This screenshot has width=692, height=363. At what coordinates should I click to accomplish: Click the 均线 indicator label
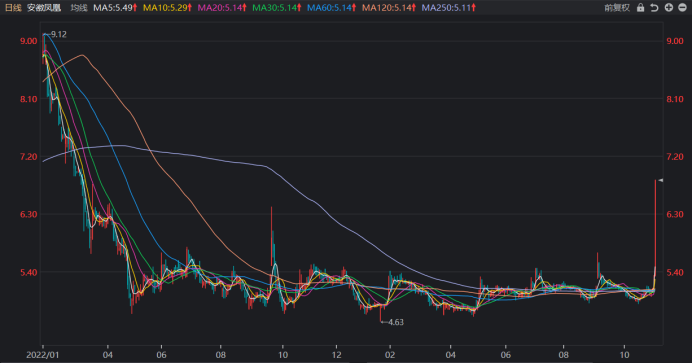pyautogui.click(x=79, y=7)
